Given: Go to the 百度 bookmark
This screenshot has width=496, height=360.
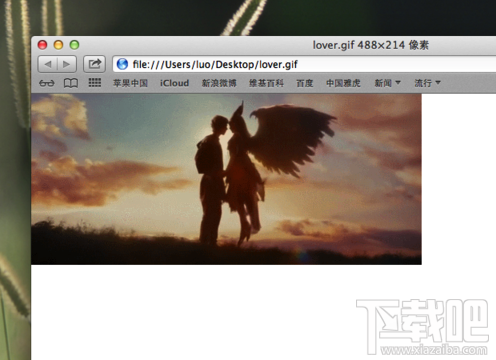Looking at the screenshot, I should (x=305, y=83).
